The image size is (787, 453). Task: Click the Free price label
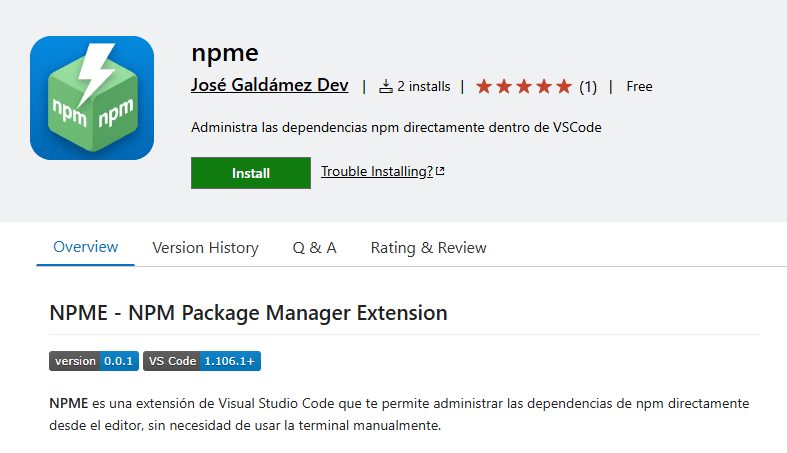point(639,87)
